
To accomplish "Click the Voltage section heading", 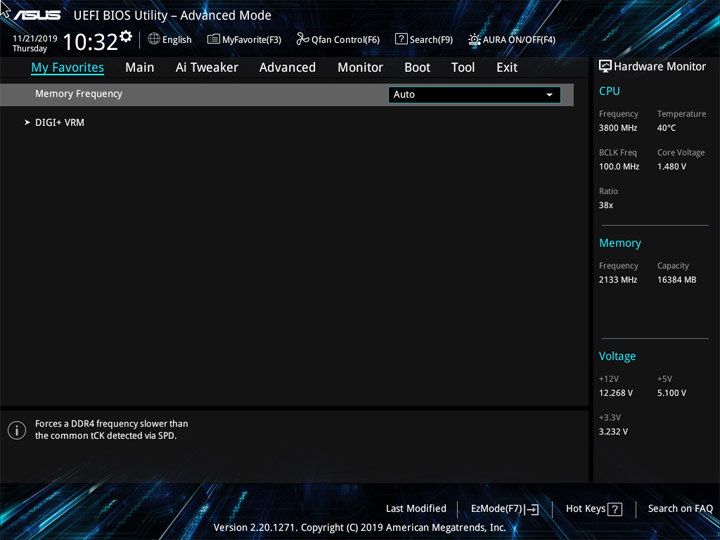I will 617,356.
